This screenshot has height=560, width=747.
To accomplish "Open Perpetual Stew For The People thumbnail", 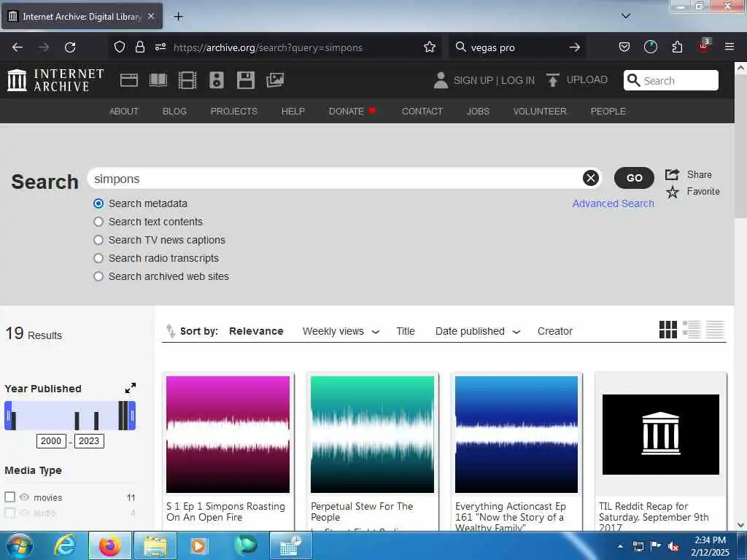I will [372, 435].
